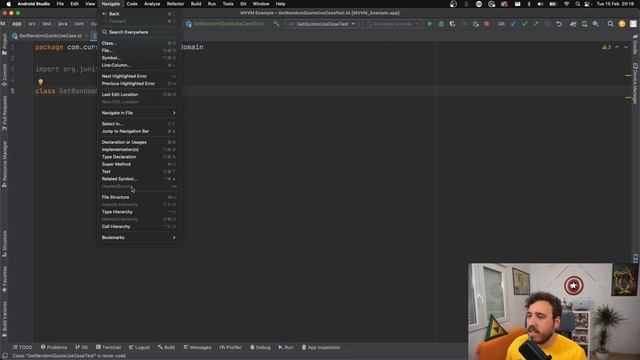This screenshot has width=640, height=360.
Task: Open the Code menu in menu bar
Action: pyautogui.click(x=132, y=4)
